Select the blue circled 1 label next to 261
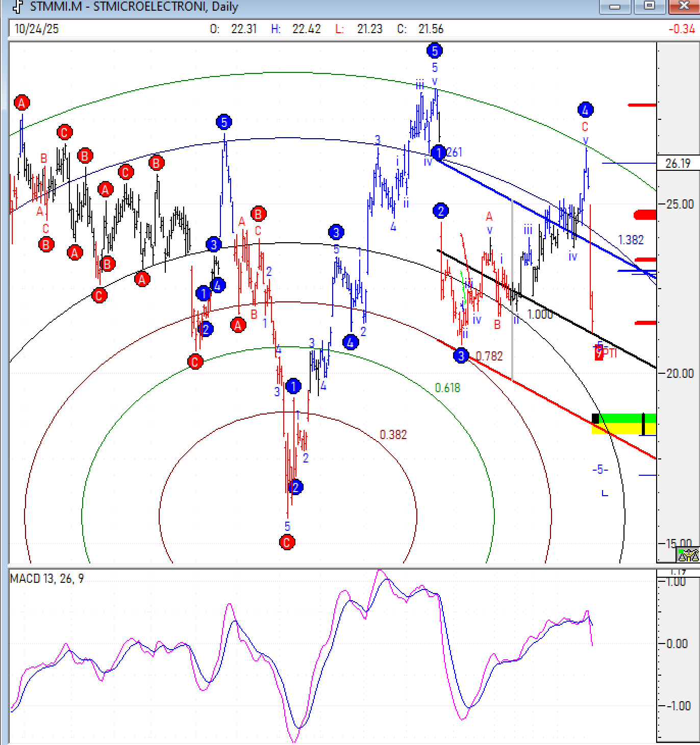The height and width of the screenshot is (745, 700). click(x=438, y=152)
